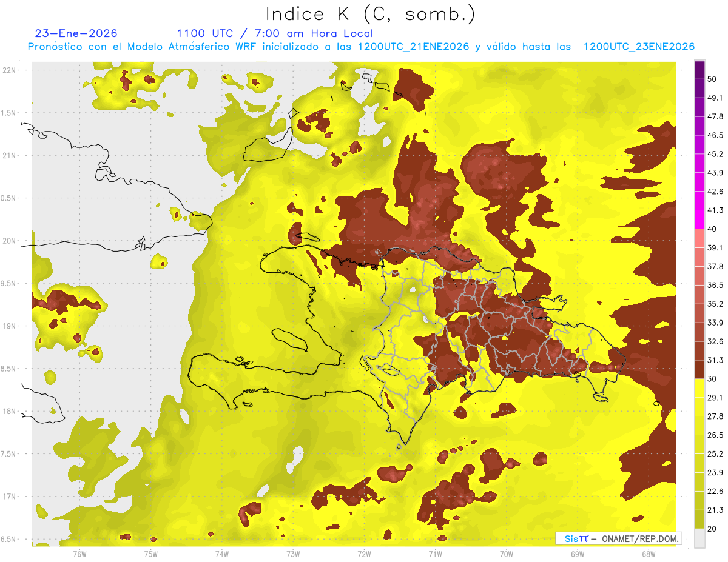This screenshot has width=728, height=562.
Task: Click the 'Pronóstico con el Modelo Atmosférico WRF' line
Action: (x=361, y=47)
